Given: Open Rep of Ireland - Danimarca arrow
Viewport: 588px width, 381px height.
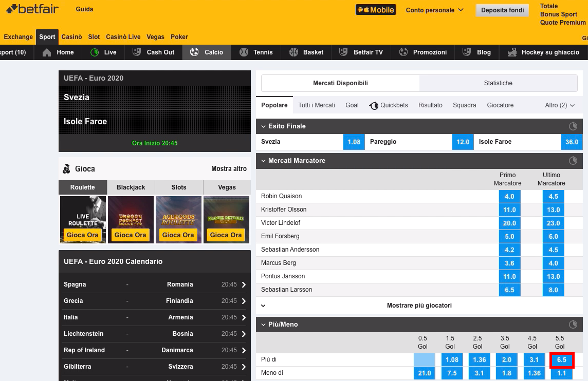Looking at the screenshot, I should [244, 351].
